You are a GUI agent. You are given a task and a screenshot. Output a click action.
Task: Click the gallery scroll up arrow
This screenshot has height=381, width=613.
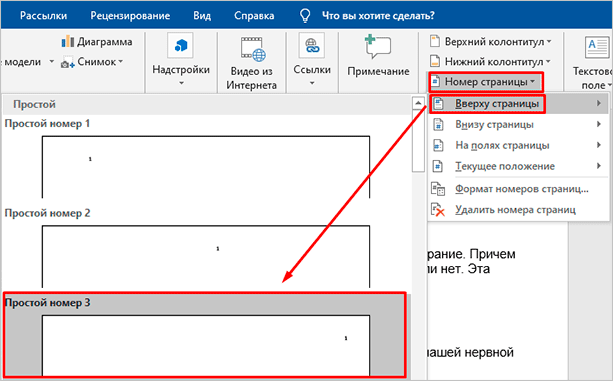418,103
